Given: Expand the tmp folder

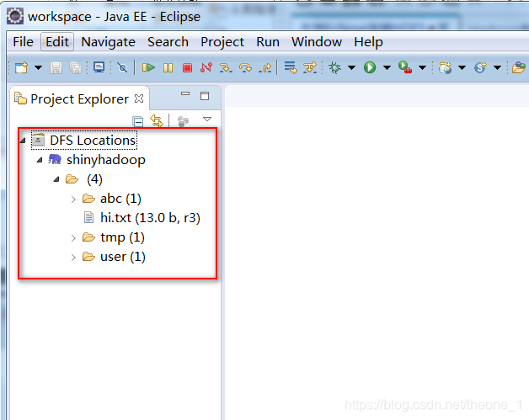Looking at the screenshot, I should 73,238.
